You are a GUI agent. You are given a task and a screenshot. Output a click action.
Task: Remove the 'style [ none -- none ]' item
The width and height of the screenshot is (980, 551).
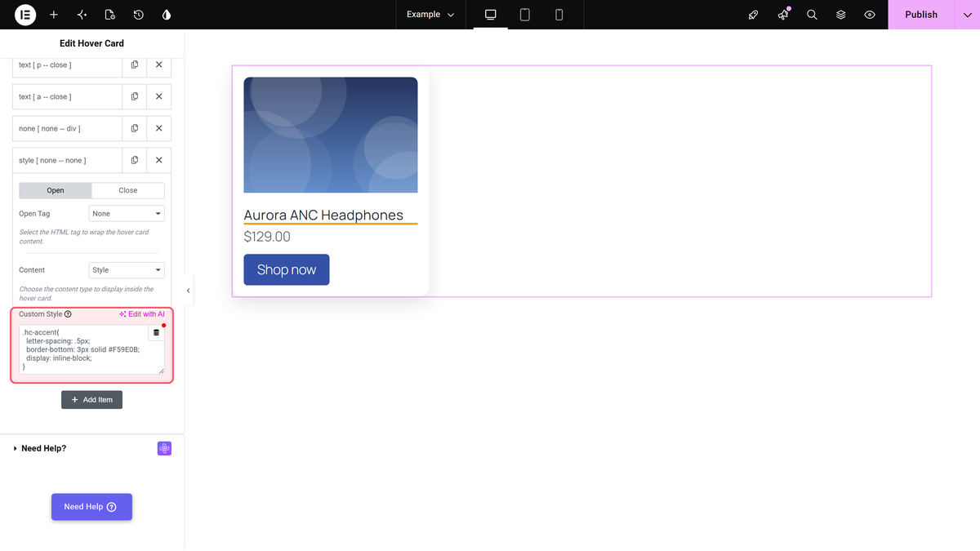coord(159,160)
